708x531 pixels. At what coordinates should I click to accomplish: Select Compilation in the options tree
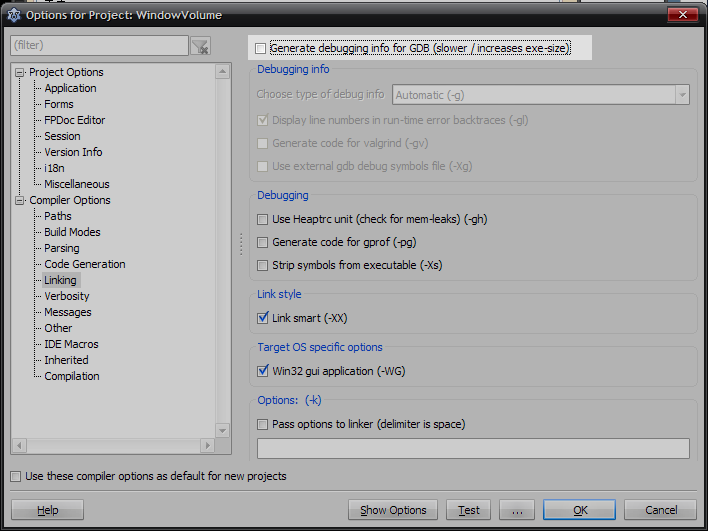pos(72,377)
